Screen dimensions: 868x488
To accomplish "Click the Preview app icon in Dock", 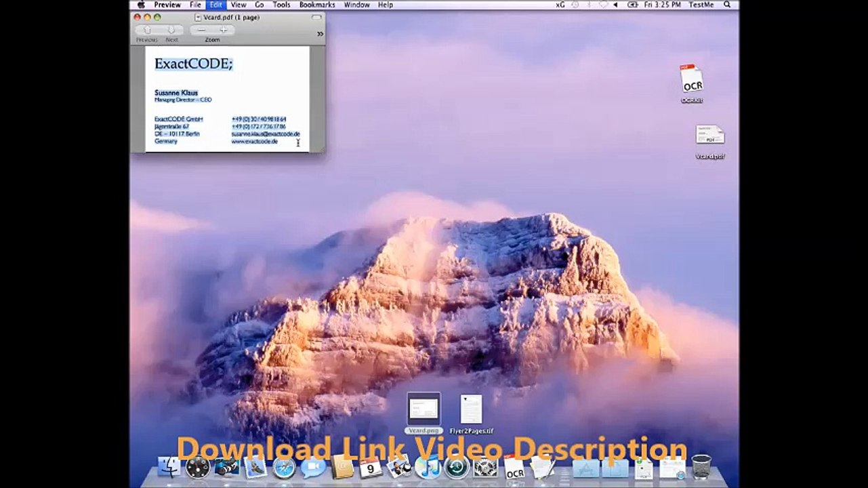I will [x=399, y=467].
